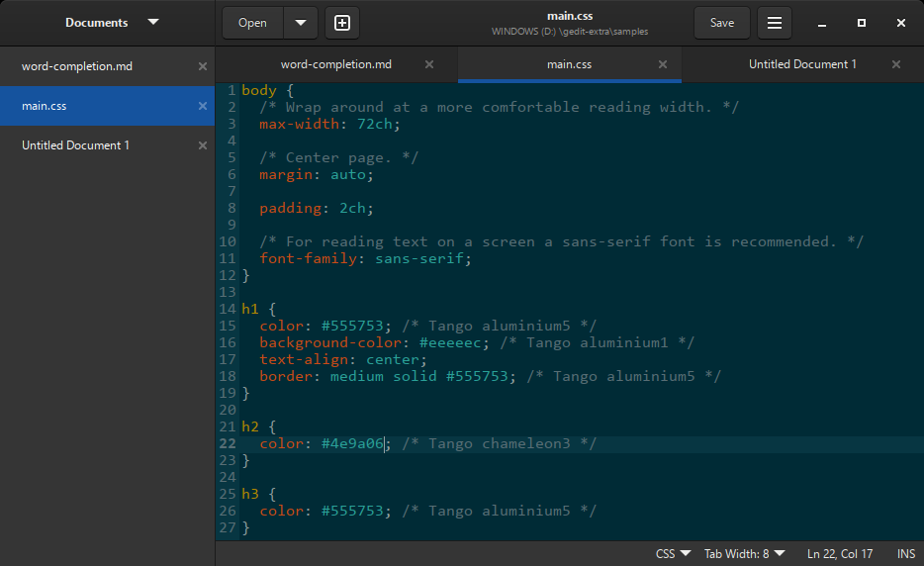924x566 pixels.
Task: Open the CSS language selector
Action: pyautogui.click(x=673, y=553)
